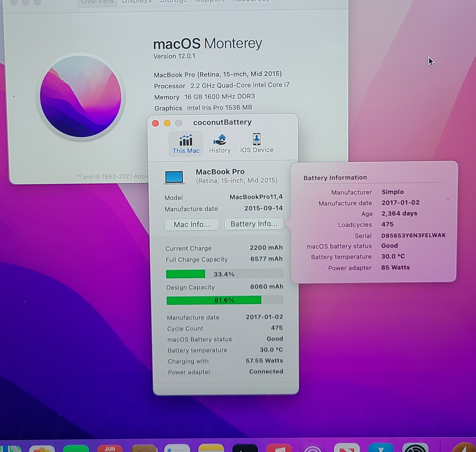The height and width of the screenshot is (452, 476).
Task: Click the macOS Monterey logo image
Action: click(81, 96)
